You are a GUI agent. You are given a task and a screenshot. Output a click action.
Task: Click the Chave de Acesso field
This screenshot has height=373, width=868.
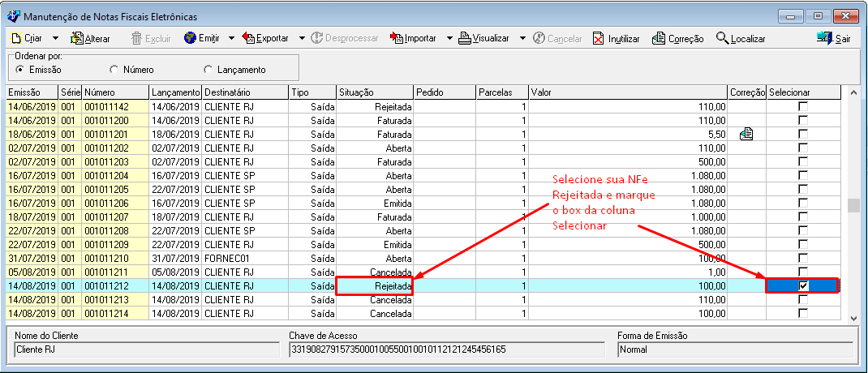click(x=447, y=349)
